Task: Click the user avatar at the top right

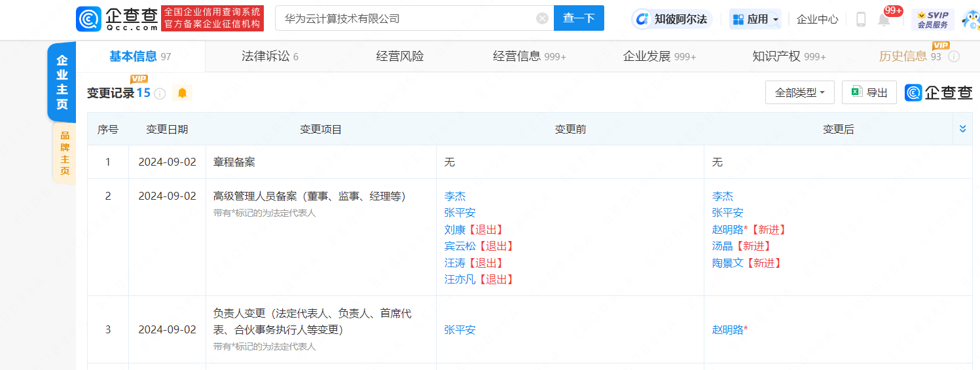Action: pyautogui.click(x=971, y=20)
